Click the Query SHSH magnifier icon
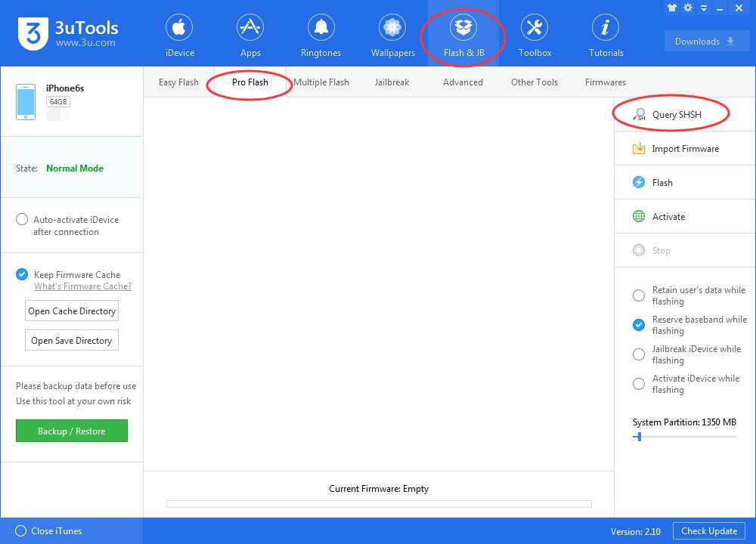Image resolution: width=756 pixels, height=544 pixels. click(x=639, y=115)
